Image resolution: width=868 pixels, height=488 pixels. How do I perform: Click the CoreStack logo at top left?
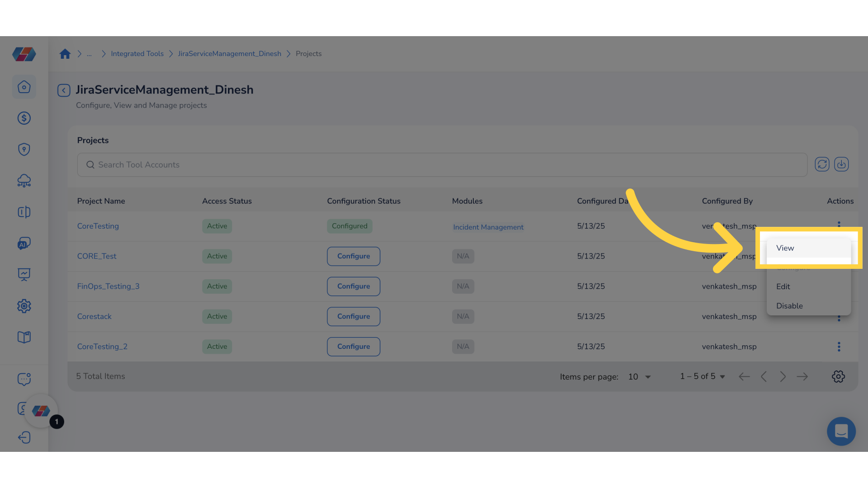point(24,54)
